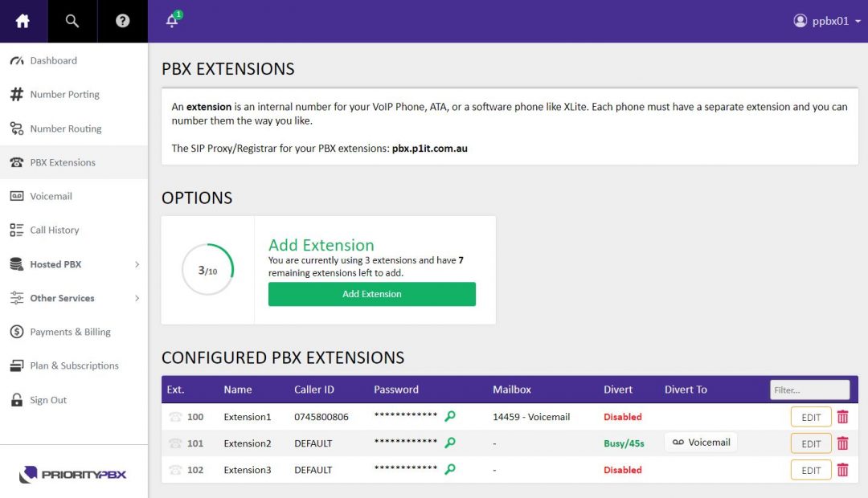Click the Payments & Billing dollar icon

pos(17,332)
